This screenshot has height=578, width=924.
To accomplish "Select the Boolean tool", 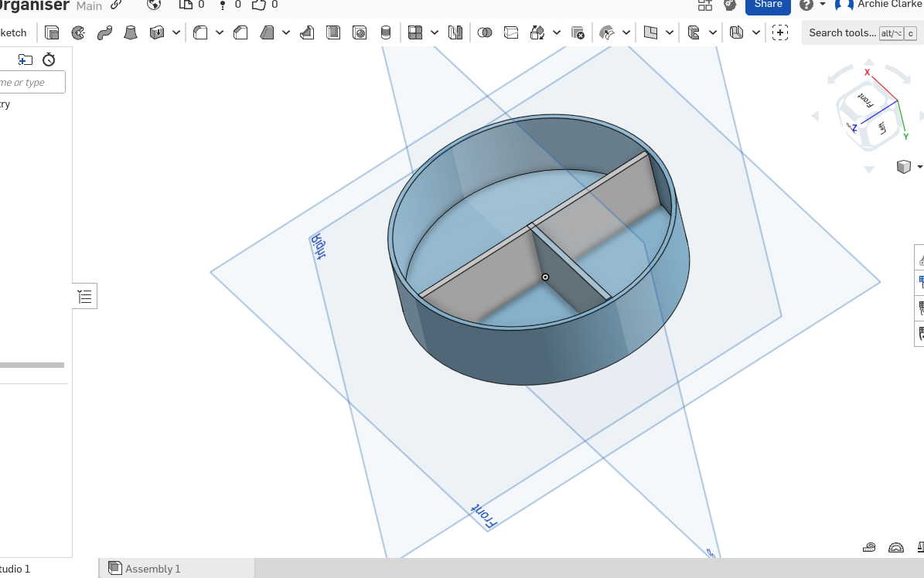I will [x=484, y=32].
